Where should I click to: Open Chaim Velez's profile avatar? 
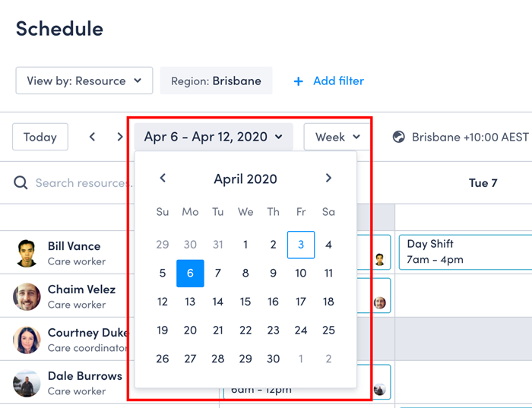pyautogui.click(x=27, y=296)
